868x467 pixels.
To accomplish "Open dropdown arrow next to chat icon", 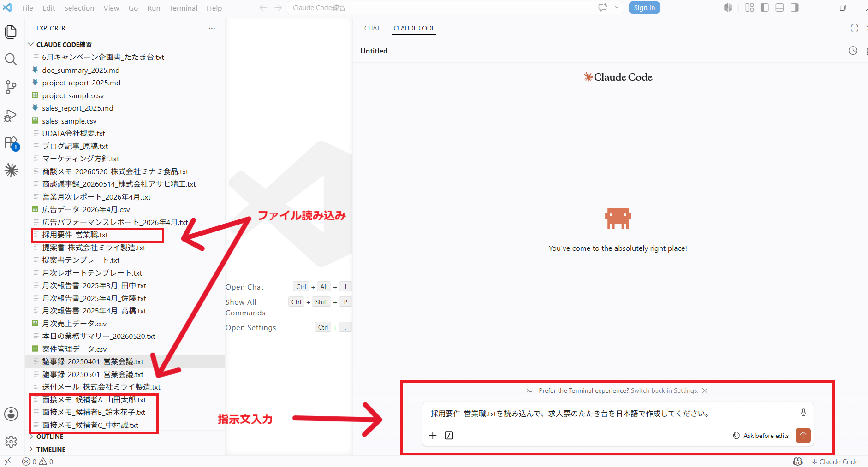I will click(x=617, y=7).
